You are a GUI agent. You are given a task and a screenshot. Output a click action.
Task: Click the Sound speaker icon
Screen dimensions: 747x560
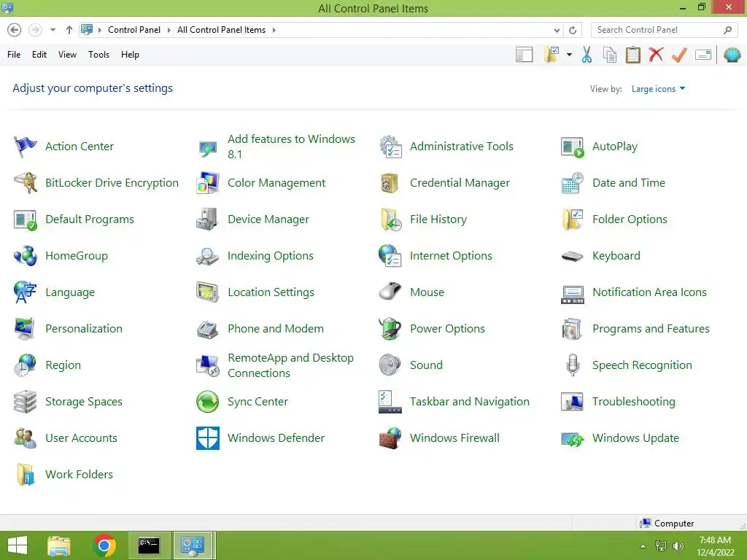390,365
